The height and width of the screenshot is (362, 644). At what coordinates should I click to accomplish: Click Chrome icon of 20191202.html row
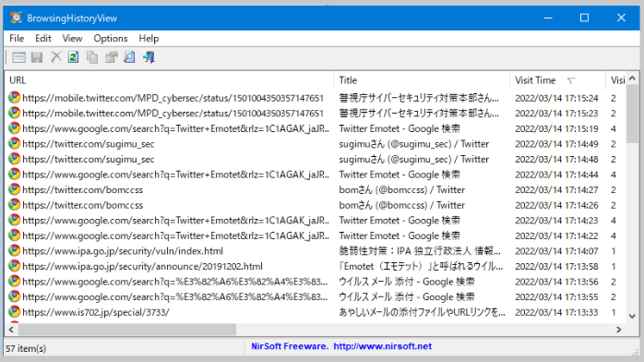tap(15, 266)
